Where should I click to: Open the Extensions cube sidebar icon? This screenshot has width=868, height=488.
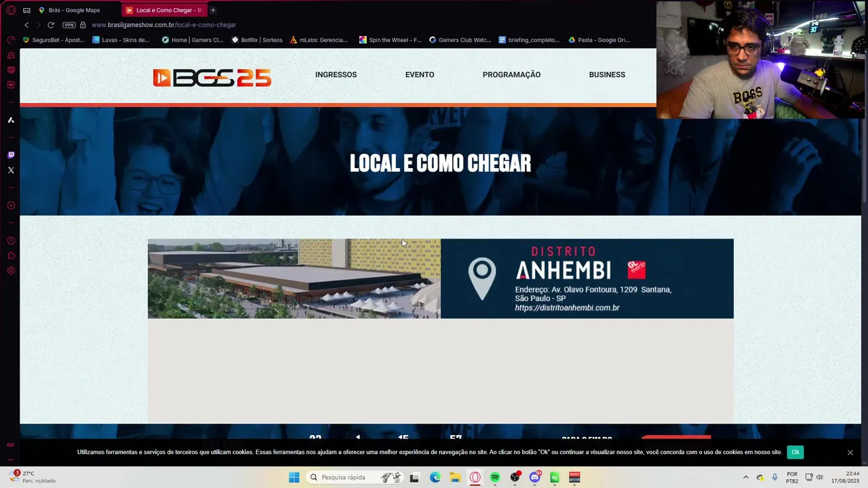coord(11,256)
